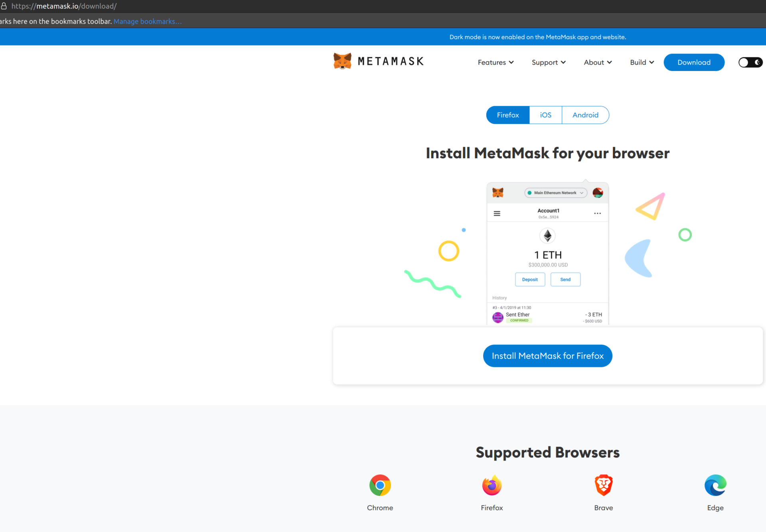The width and height of the screenshot is (766, 532).
Task: Click the MetaMask fox logo in header
Action: point(342,61)
